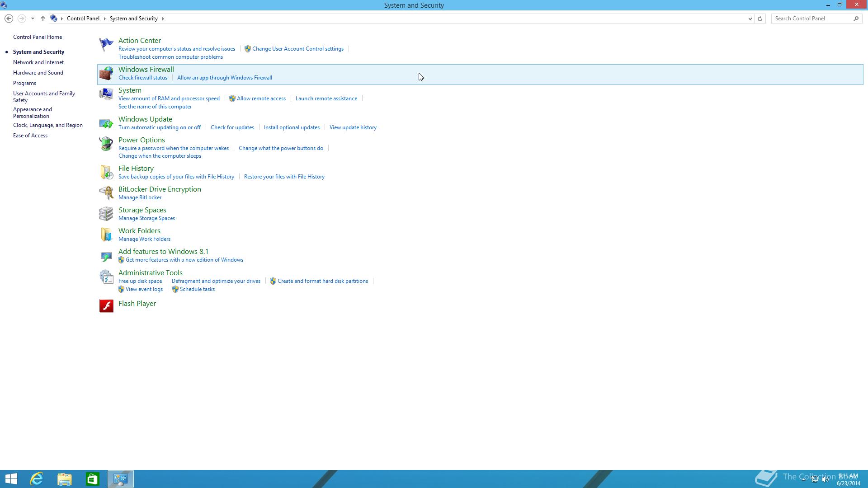Select Ease of Access in sidebar
This screenshot has width=868, height=488.
[30, 136]
